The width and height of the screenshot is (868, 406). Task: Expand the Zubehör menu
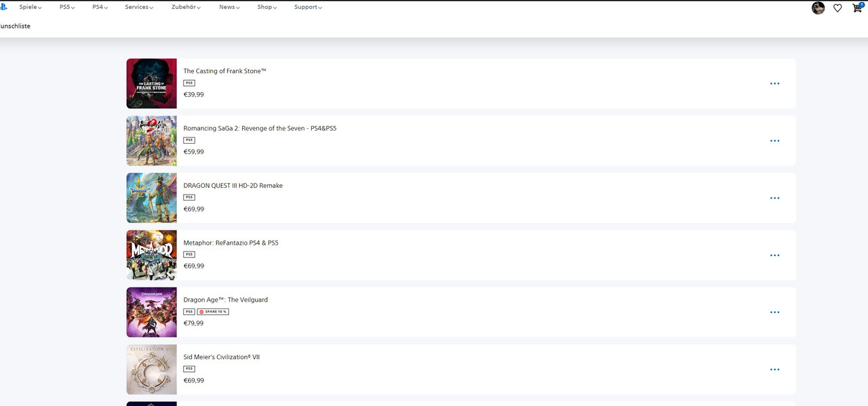click(x=186, y=7)
